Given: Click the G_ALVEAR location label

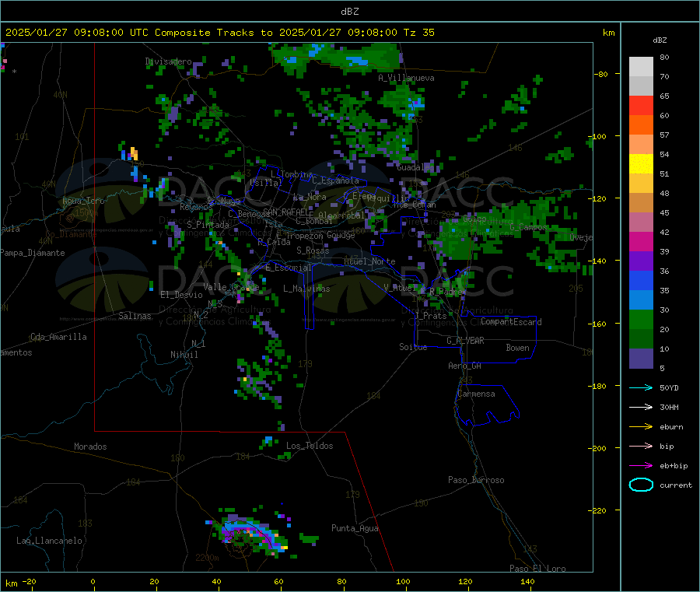Looking at the screenshot, I should click(465, 341).
